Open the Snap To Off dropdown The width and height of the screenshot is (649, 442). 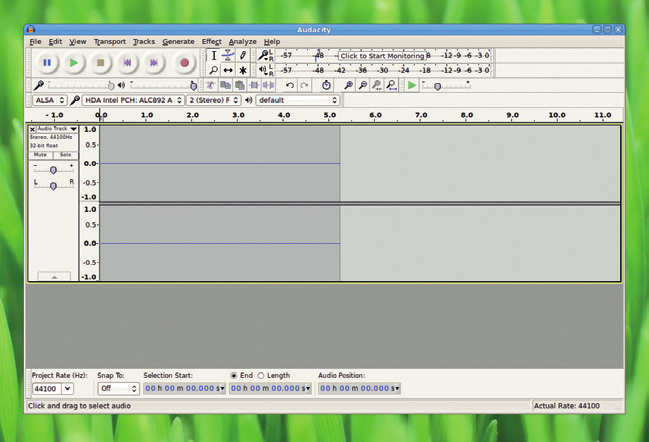pos(118,388)
